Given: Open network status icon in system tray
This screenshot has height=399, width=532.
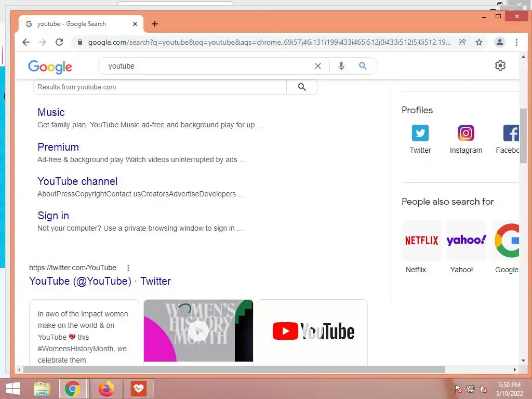Looking at the screenshot, I should click(x=471, y=389).
